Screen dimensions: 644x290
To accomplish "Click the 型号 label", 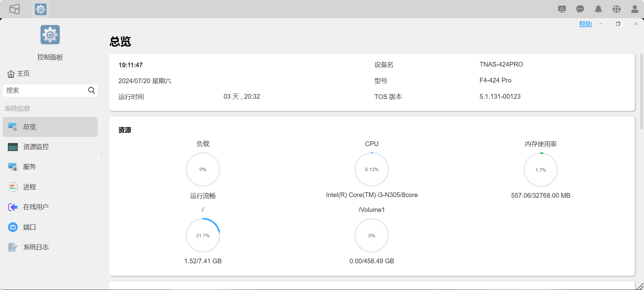I will click(381, 81).
